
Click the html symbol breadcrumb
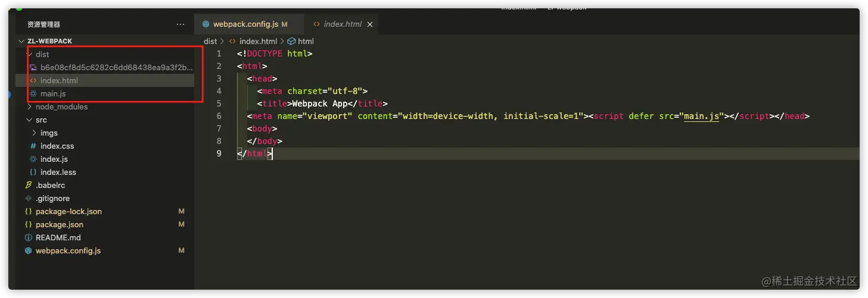306,41
